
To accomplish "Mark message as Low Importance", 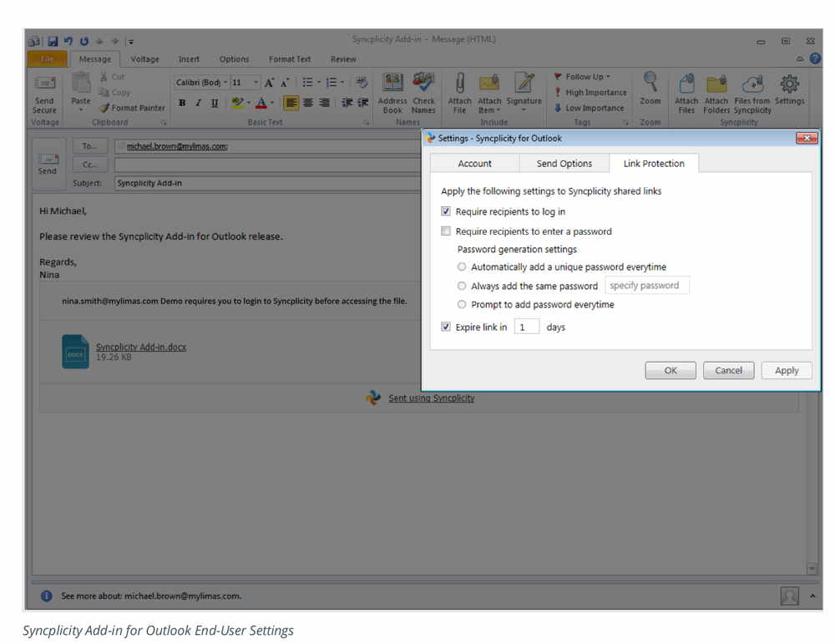I will (x=589, y=108).
